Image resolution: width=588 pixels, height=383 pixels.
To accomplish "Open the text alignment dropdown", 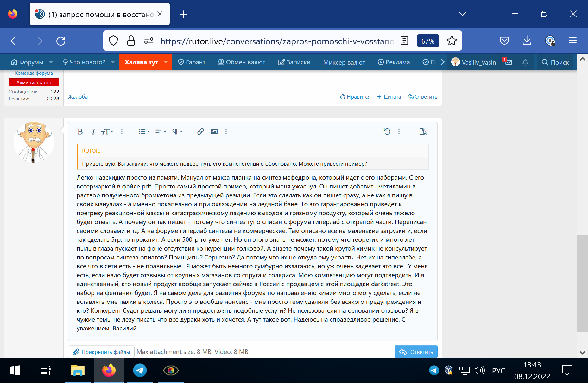I will 161,131.
